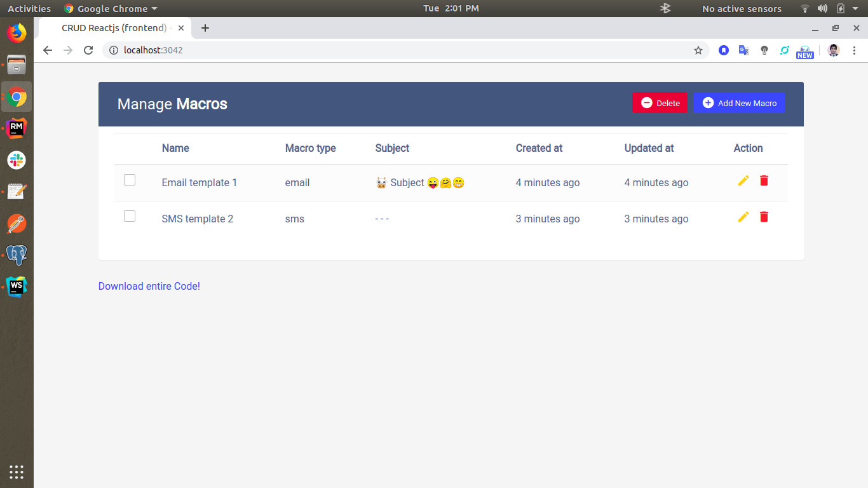The image size is (868, 488).
Task: Click Activities in the top bar
Action: click(x=29, y=8)
